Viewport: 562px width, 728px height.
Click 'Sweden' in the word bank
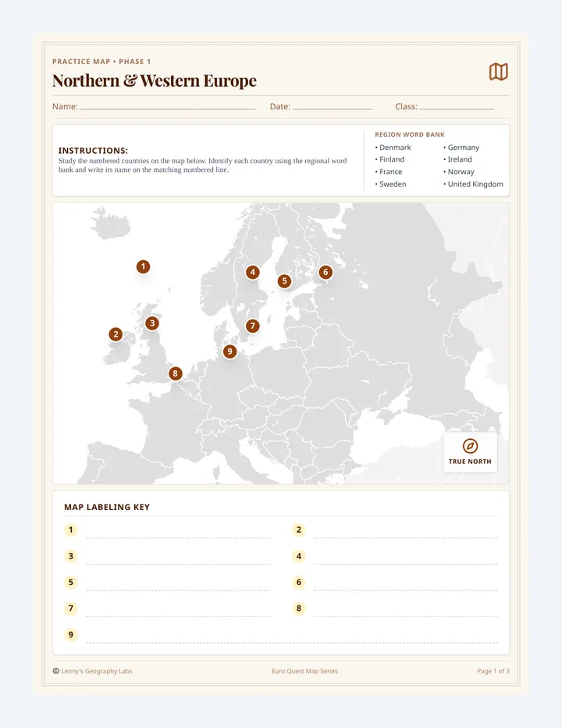click(x=393, y=184)
